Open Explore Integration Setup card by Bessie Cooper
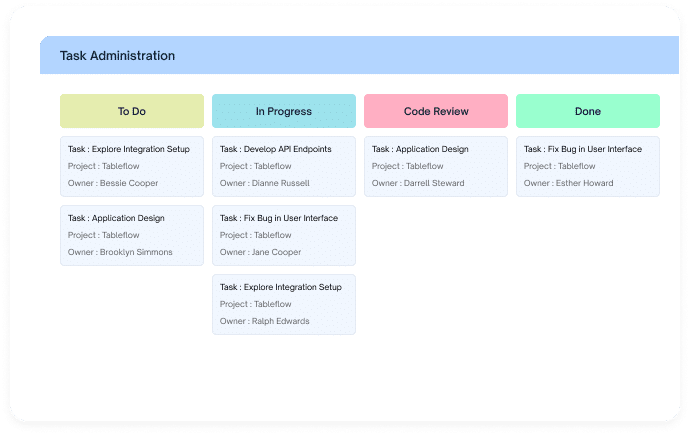This screenshot has height=435, width=690. (x=132, y=166)
